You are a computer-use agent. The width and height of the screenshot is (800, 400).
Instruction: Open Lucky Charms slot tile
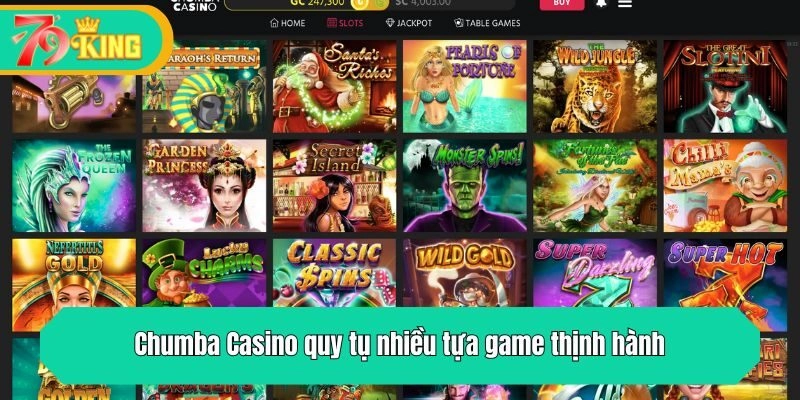[204, 273]
